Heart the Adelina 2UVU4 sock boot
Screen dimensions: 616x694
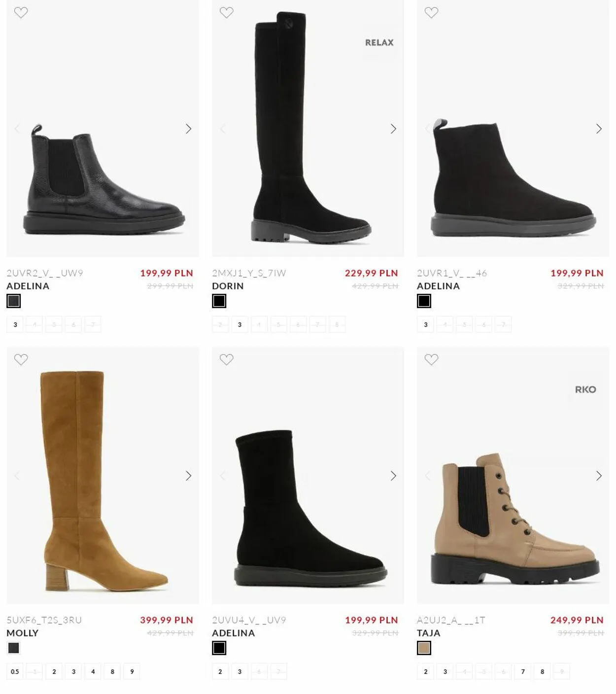226,359
